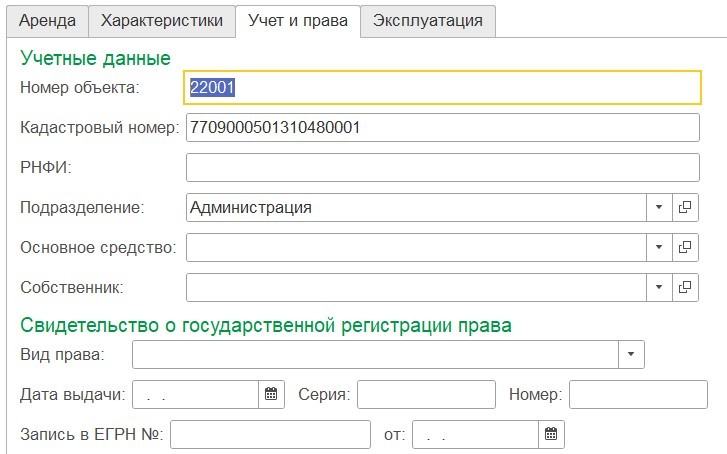Switch to the Аренда tab

pos(47,20)
